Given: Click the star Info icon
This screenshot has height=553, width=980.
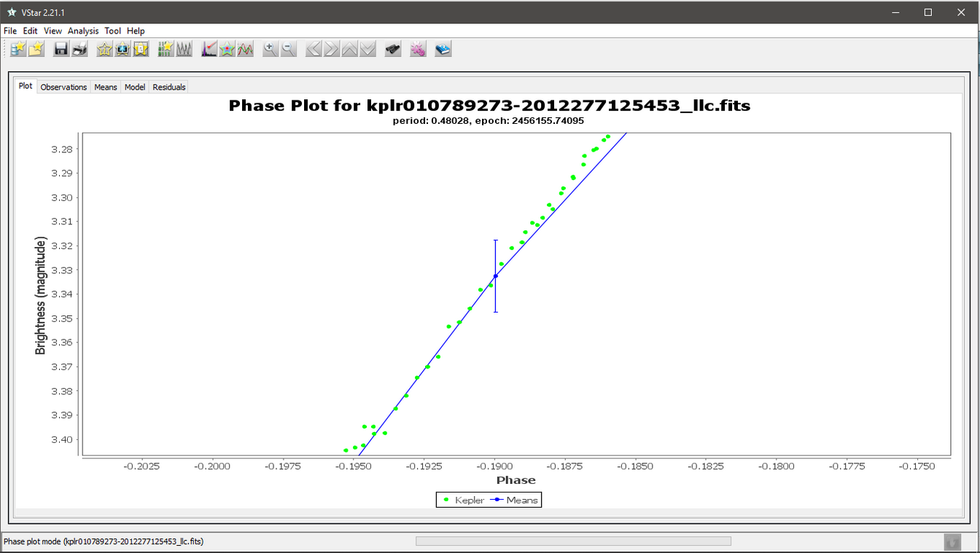Looking at the screenshot, I should 104,49.
